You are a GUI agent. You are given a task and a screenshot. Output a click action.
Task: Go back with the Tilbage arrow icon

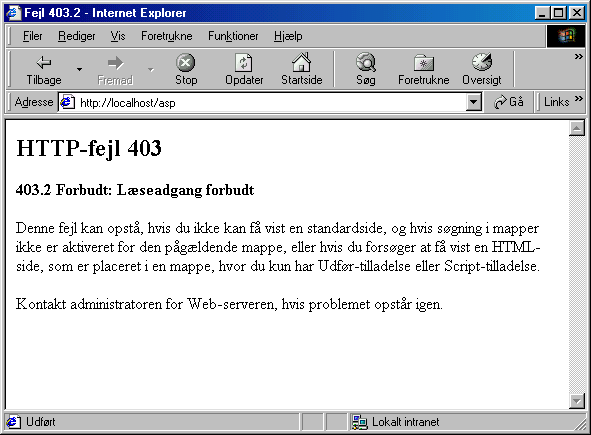[x=44, y=63]
